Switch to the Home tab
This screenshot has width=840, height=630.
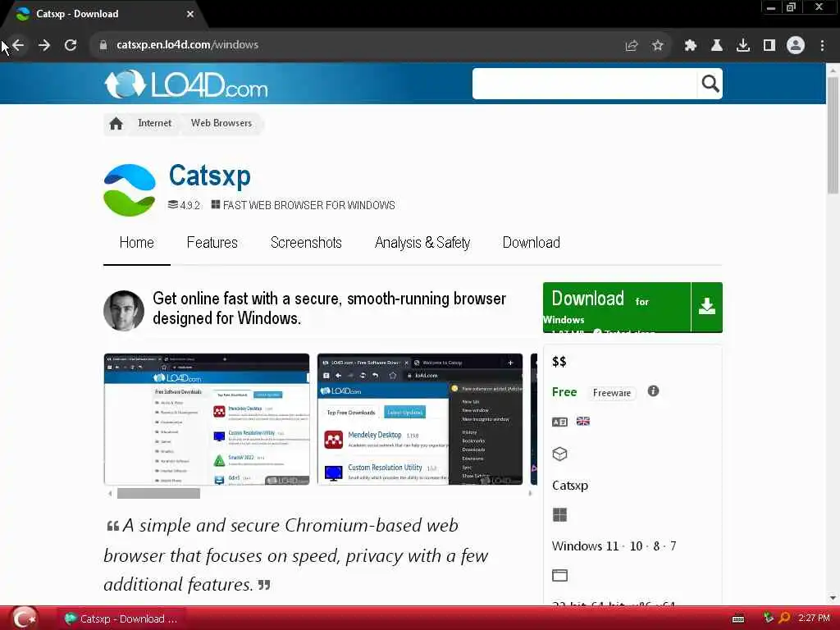pyautogui.click(x=137, y=243)
